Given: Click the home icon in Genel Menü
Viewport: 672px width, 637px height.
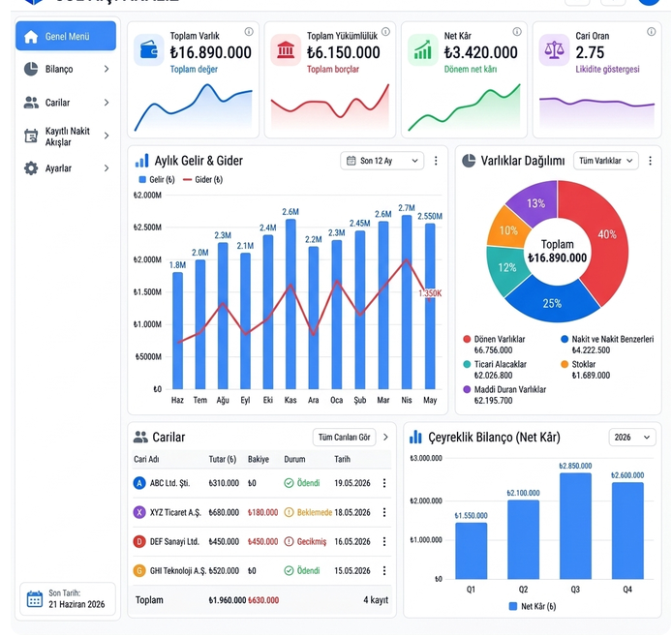Looking at the screenshot, I should click(31, 37).
